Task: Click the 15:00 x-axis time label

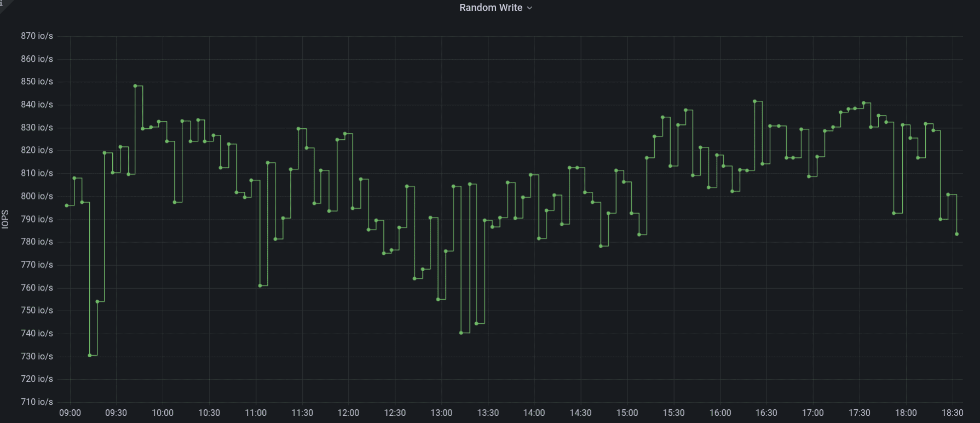Action: point(627,413)
